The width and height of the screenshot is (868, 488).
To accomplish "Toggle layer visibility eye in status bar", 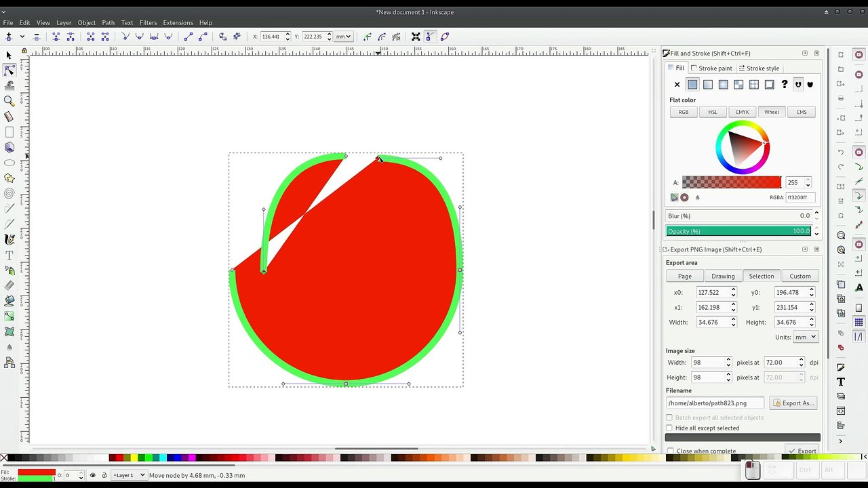I will pos(93,475).
